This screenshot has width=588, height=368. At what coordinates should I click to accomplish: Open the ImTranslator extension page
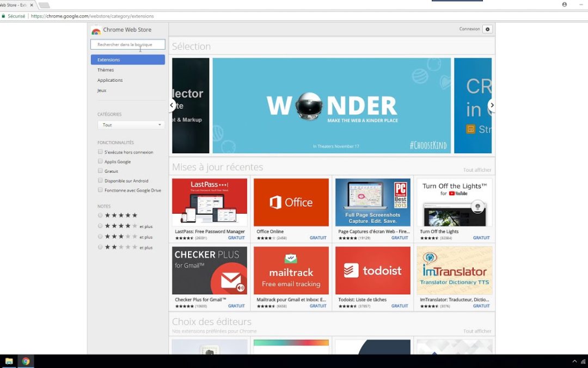[454, 270]
